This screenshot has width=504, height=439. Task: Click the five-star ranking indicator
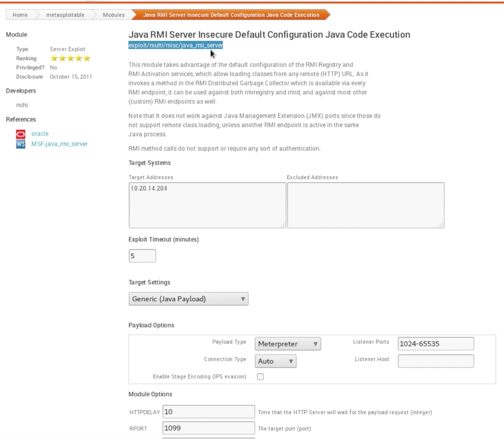click(70, 58)
